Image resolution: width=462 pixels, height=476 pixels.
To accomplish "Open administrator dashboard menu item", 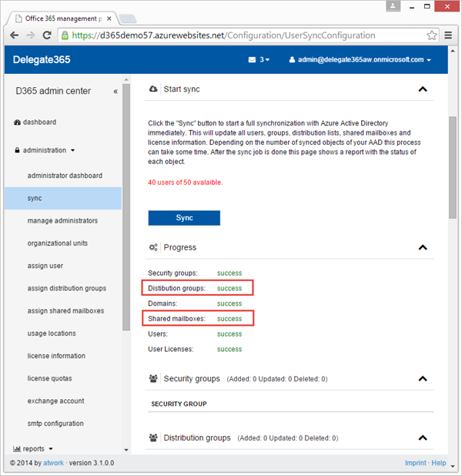I will pos(65,176).
